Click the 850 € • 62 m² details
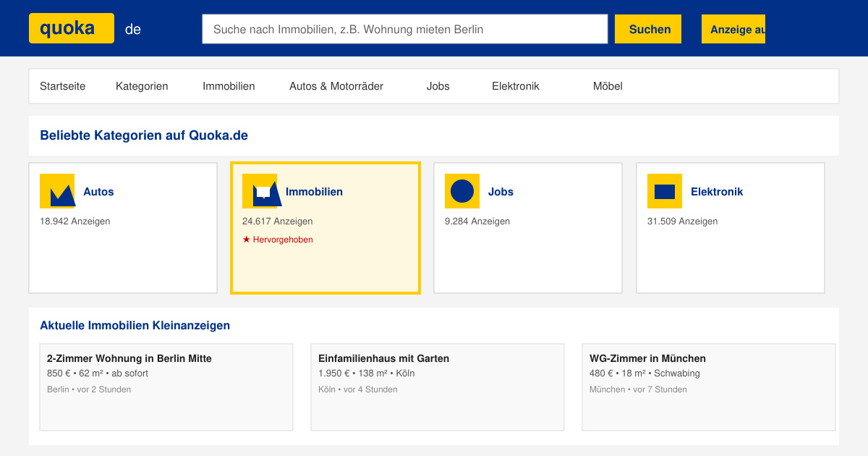Image resolution: width=868 pixels, height=456 pixels. click(98, 373)
